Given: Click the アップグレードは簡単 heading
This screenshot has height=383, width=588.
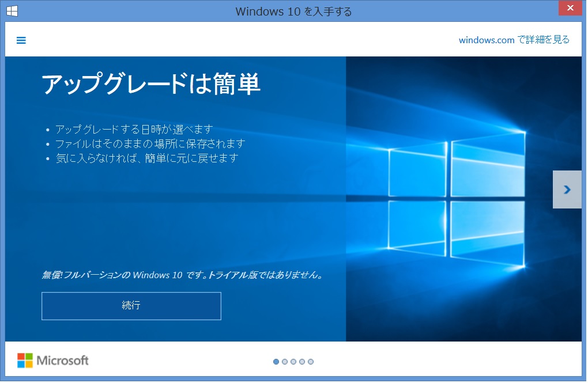Looking at the screenshot, I should pos(151,83).
